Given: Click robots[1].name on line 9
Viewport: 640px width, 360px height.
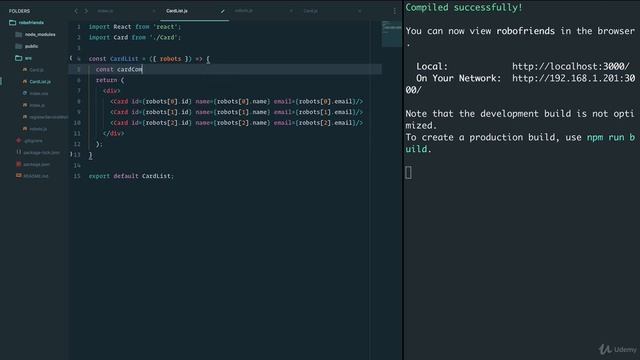Looking at the screenshot, I should 242,112.
